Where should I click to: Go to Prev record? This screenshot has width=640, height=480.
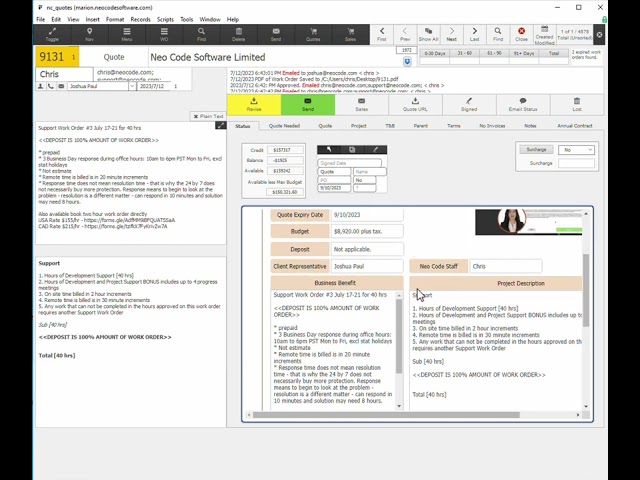click(405, 34)
